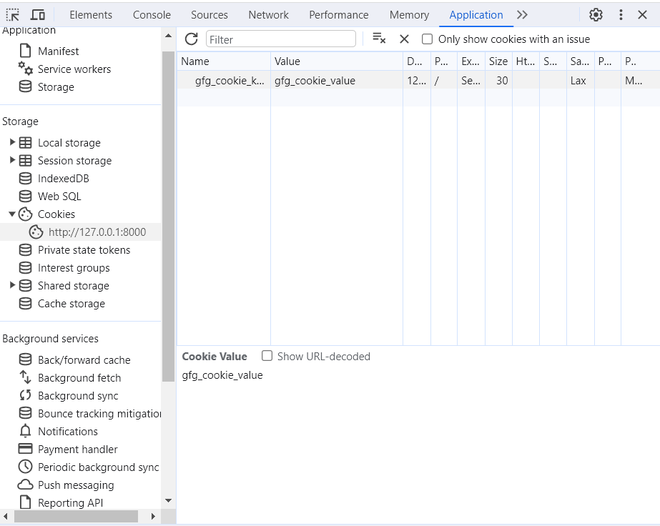Screen dimensions: 660x526
Task: Clear all cookies icon
Action: coord(379,38)
